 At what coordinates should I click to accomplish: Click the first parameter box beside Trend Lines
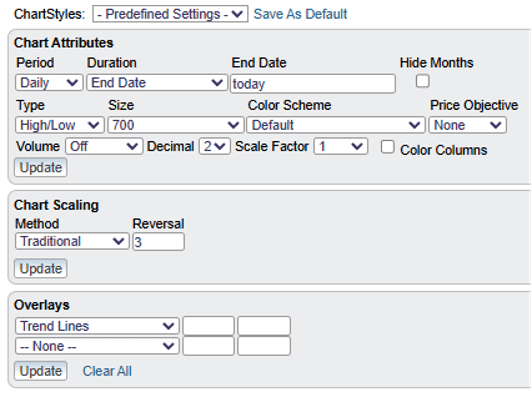pos(208,326)
